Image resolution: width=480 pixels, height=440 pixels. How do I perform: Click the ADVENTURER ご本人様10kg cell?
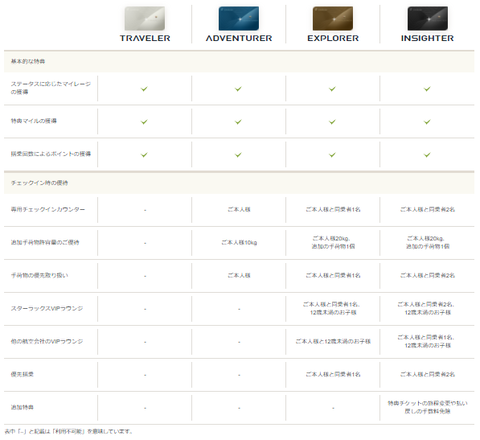[239, 242]
